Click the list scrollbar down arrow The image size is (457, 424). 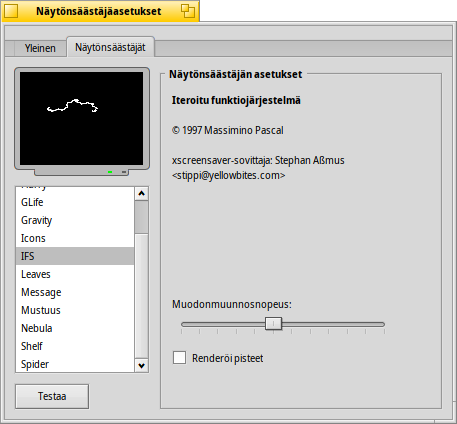tap(142, 366)
